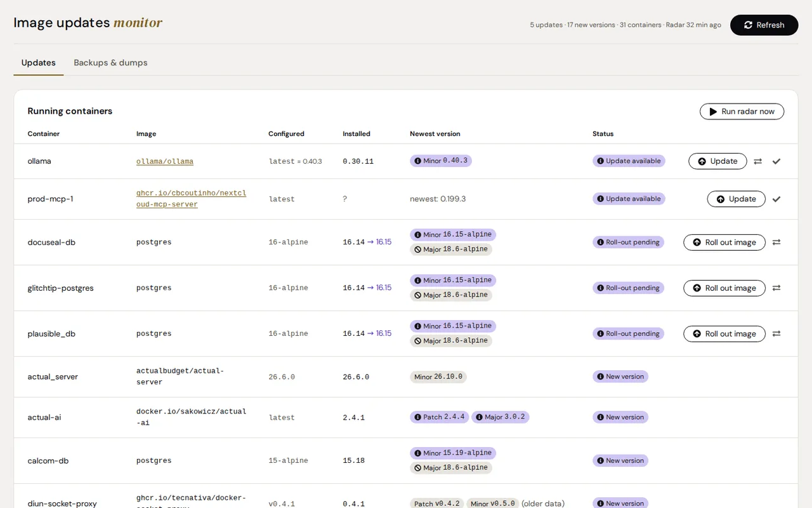This screenshot has width=812, height=508.
Task: Click Patch 2.4.4 badge for actual-ai
Action: click(x=440, y=417)
